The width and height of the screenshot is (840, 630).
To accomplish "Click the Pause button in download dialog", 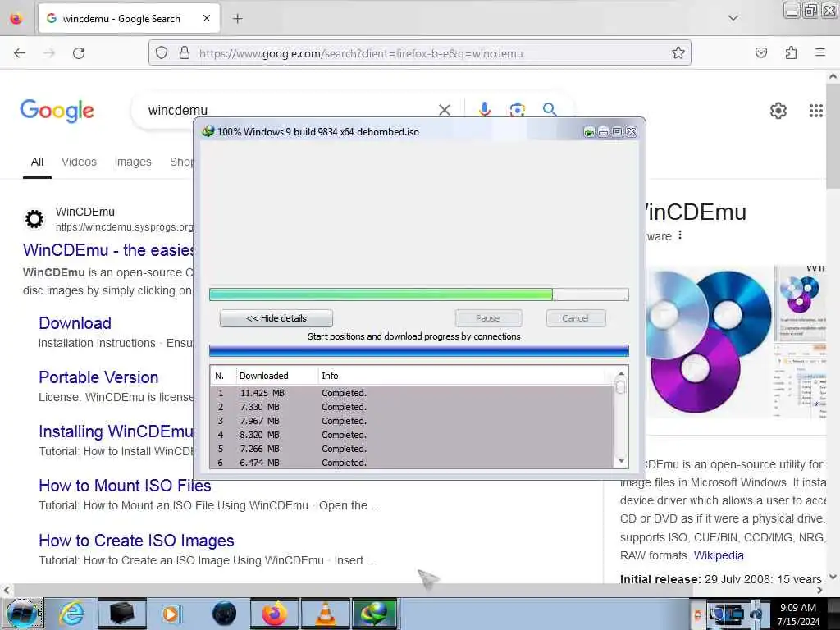I will click(x=488, y=318).
